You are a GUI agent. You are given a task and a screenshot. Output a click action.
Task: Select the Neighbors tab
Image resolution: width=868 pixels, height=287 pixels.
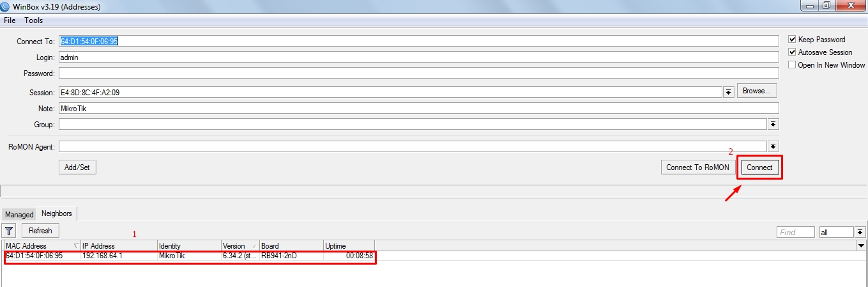tap(57, 213)
